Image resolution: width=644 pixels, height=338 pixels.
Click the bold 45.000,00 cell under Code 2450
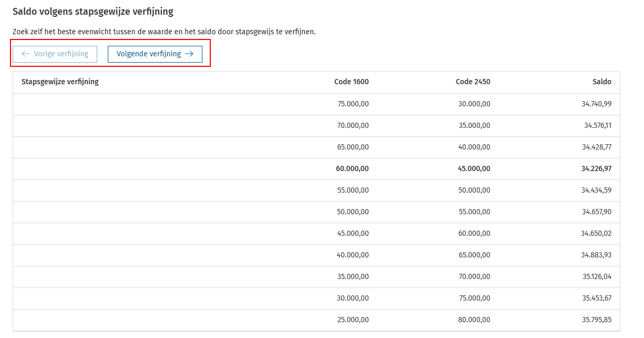point(474,168)
